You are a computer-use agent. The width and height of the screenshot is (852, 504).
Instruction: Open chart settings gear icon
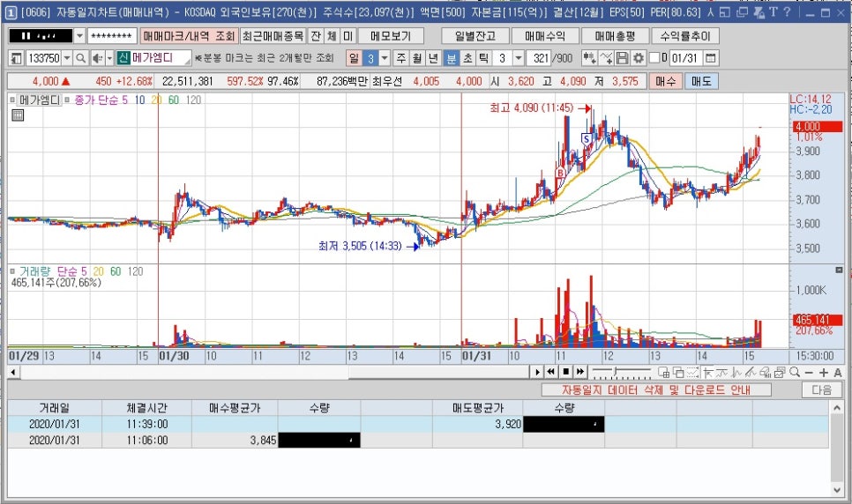pyautogui.click(x=638, y=57)
